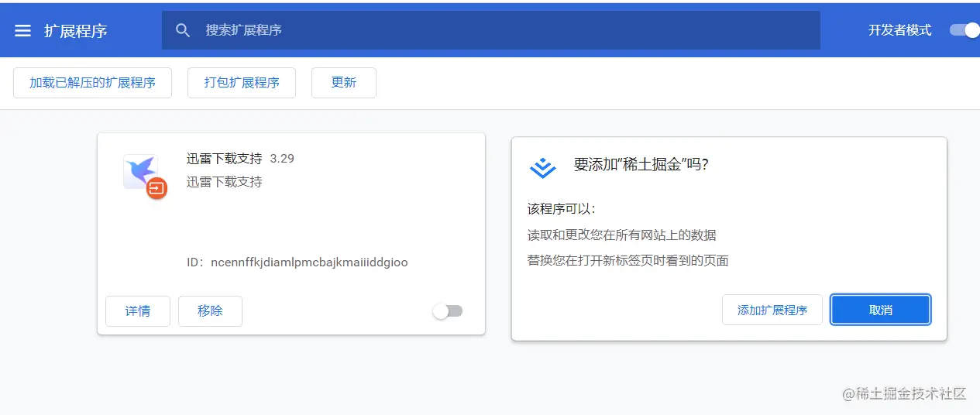
Task: Open 详情 for 迅雷下载支持
Action: click(138, 311)
